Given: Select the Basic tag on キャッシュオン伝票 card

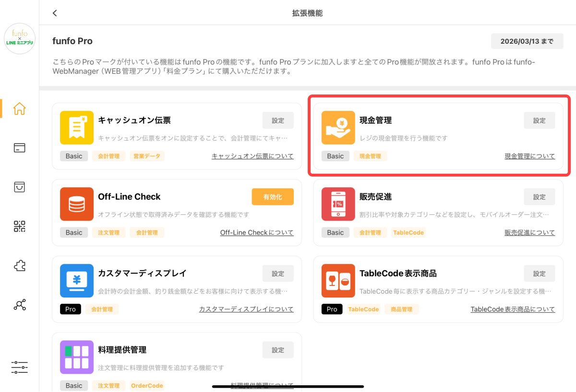Looking at the screenshot, I should (x=74, y=156).
